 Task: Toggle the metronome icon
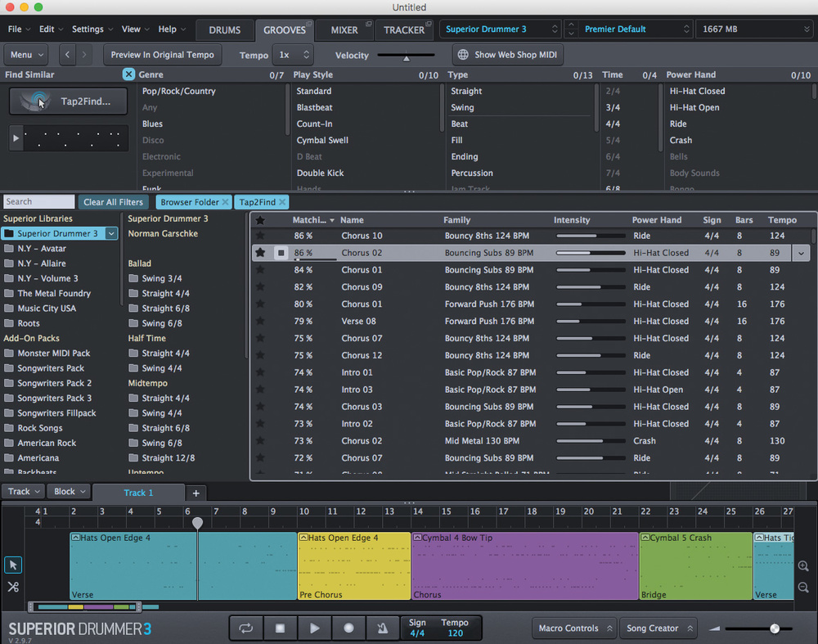[x=382, y=628]
